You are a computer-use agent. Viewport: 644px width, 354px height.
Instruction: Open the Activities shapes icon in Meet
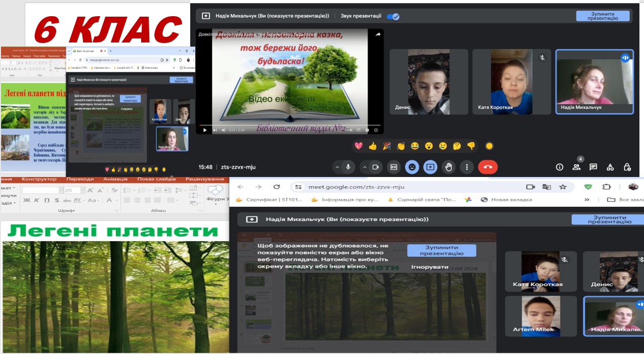coord(610,167)
